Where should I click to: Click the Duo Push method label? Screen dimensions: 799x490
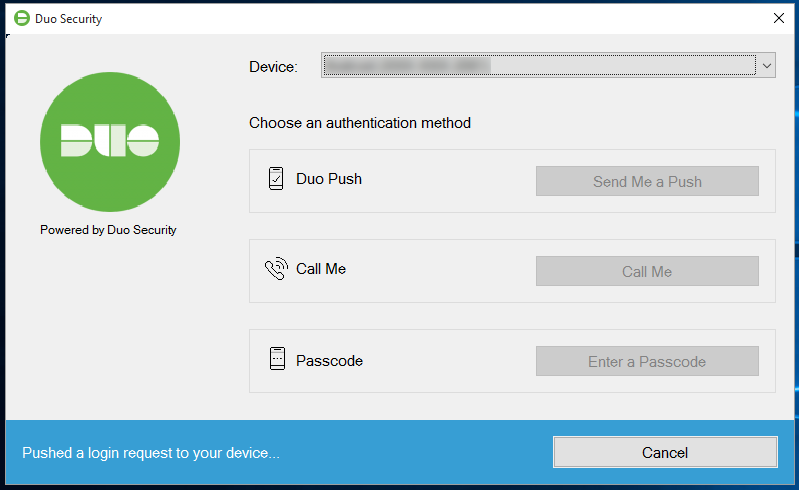coord(329,180)
